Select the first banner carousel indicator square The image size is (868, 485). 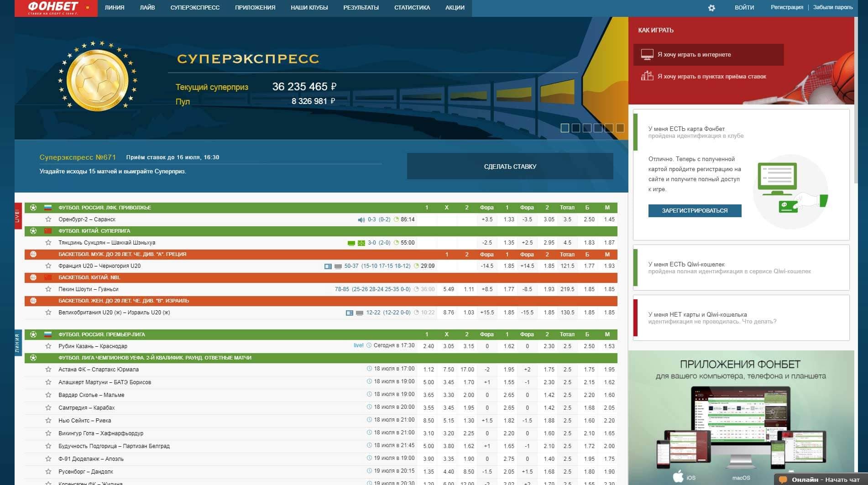565,128
